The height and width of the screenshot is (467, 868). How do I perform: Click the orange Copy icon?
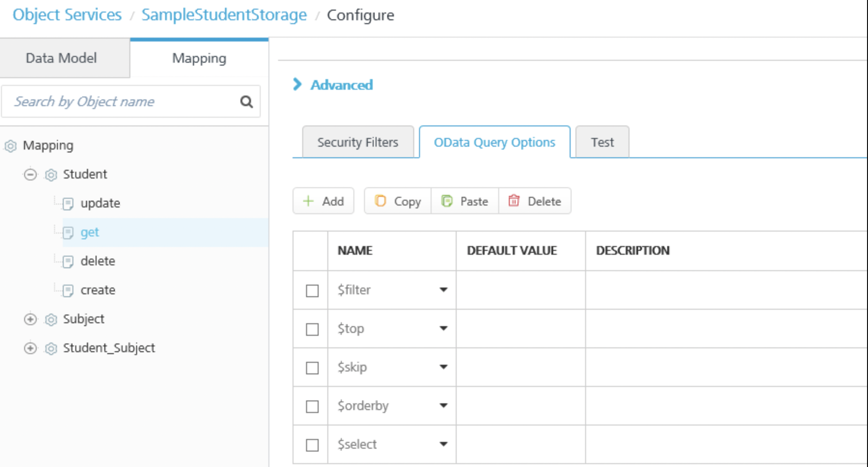[x=380, y=201]
